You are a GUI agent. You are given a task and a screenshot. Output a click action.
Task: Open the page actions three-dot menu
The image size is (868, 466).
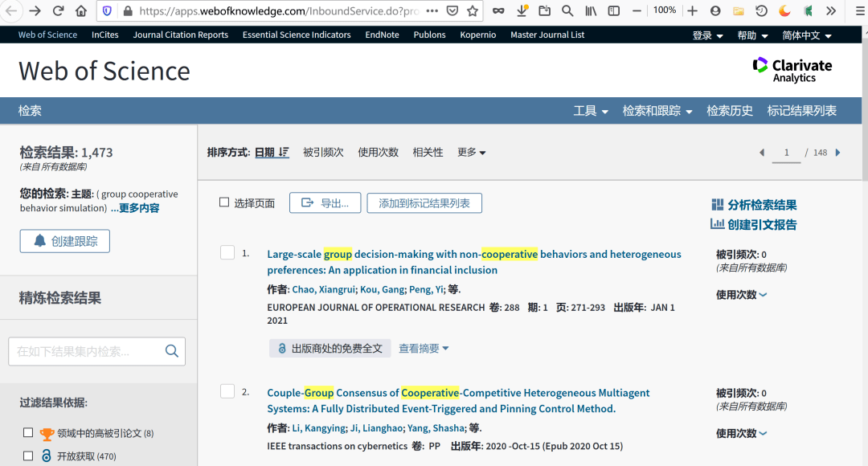(432, 10)
